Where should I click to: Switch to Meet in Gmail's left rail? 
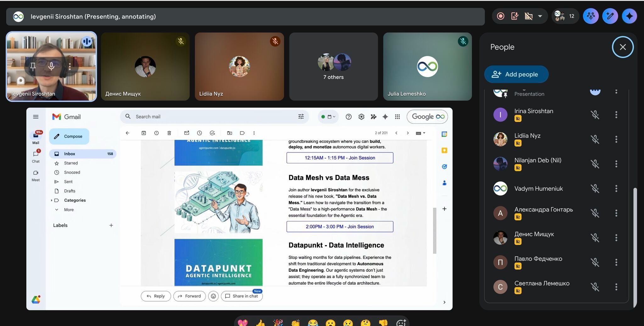[36, 176]
